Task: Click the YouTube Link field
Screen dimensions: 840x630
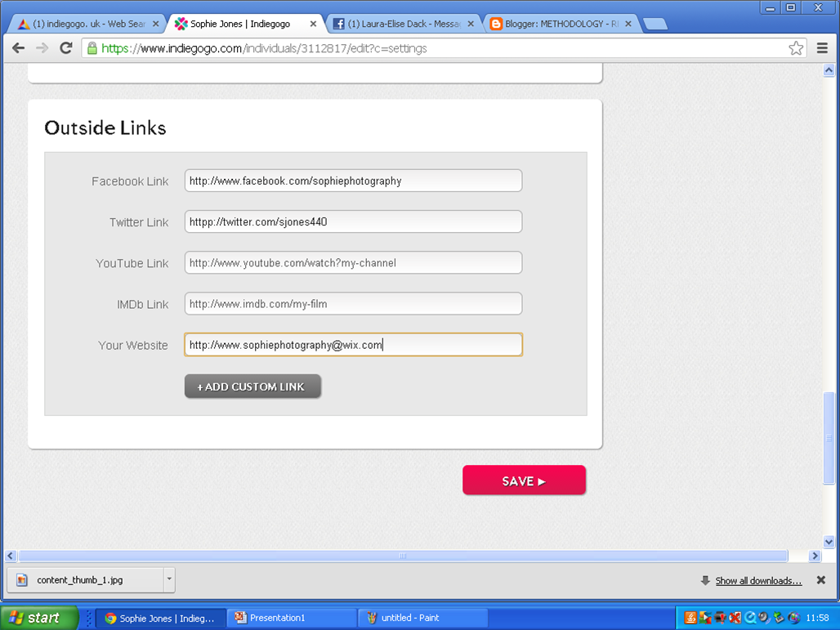Action: [353, 262]
